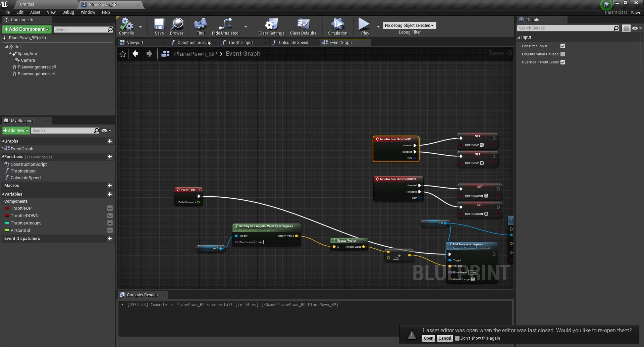Viewport: 644px width, 347px height.
Task: Save the PlanePawn_BP blueprint
Action: 159,27
